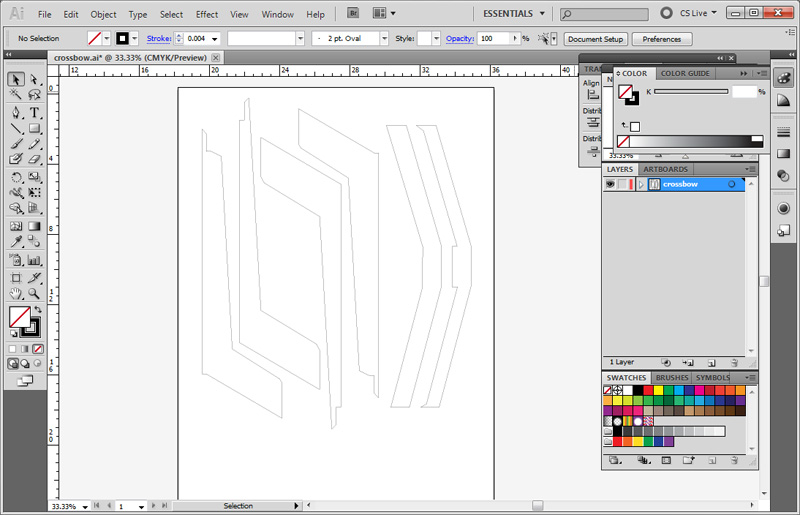Select the Eyedropper tool
800x515 pixels.
(16, 241)
